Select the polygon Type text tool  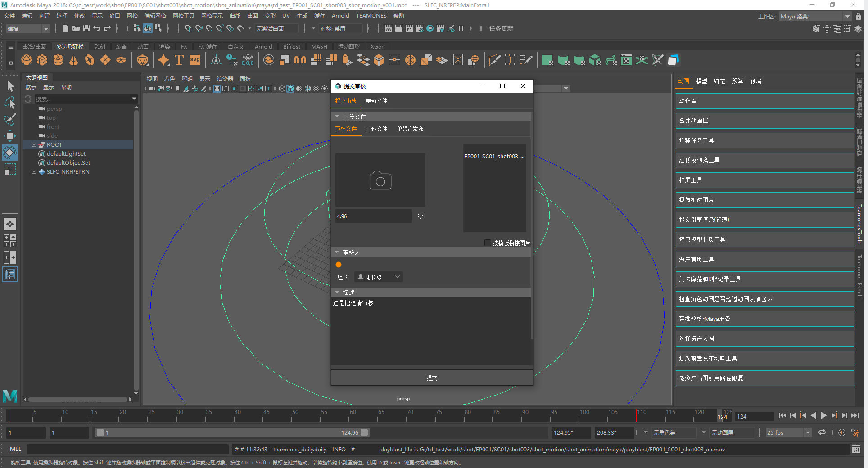tap(179, 60)
